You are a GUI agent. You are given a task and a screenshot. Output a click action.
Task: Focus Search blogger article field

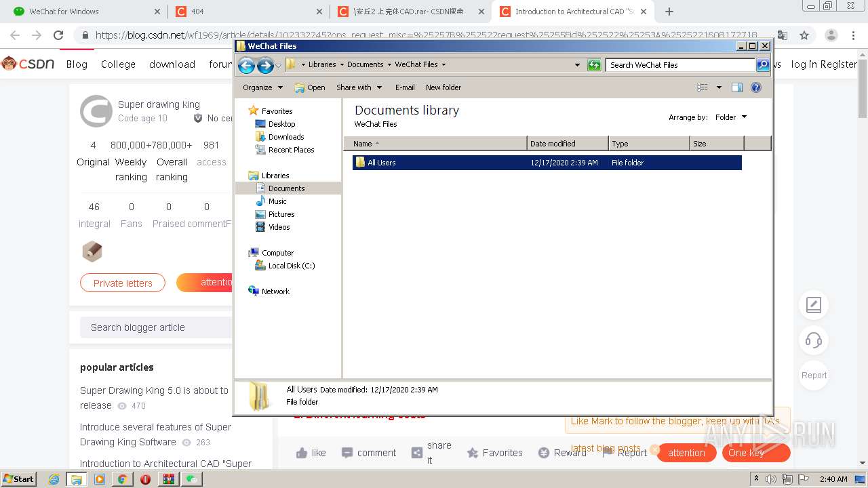click(156, 327)
